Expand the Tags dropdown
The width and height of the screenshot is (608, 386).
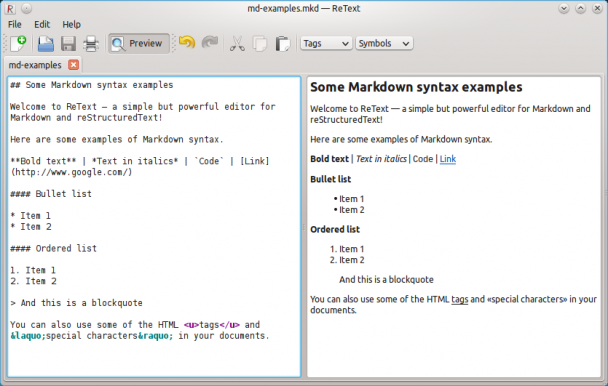(326, 43)
